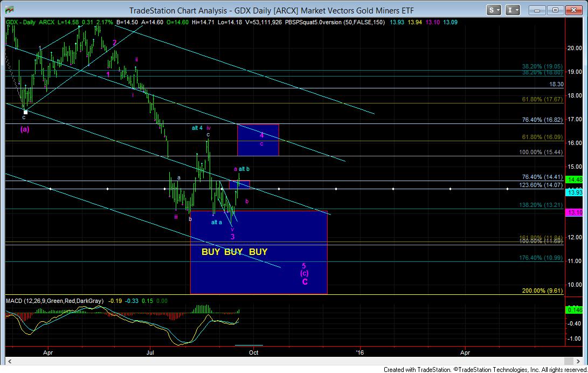Select the '138.20% (13.21)' Fibonacci label

point(541,205)
